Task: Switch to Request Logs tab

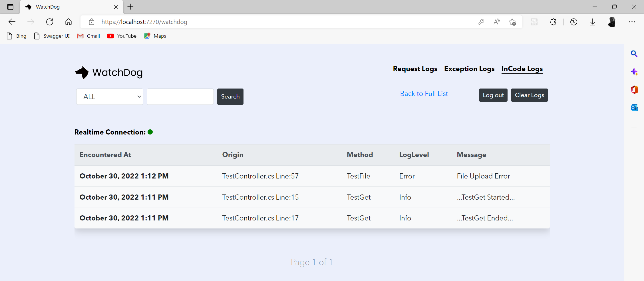Action: click(x=415, y=69)
